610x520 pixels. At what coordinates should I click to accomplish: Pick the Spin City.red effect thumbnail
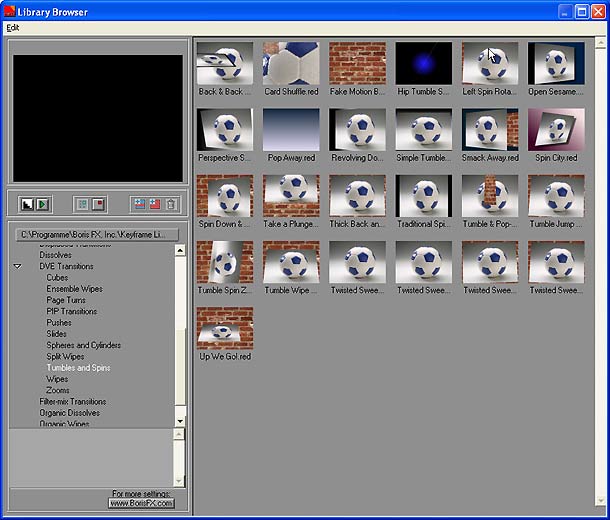(x=556, y=130)
